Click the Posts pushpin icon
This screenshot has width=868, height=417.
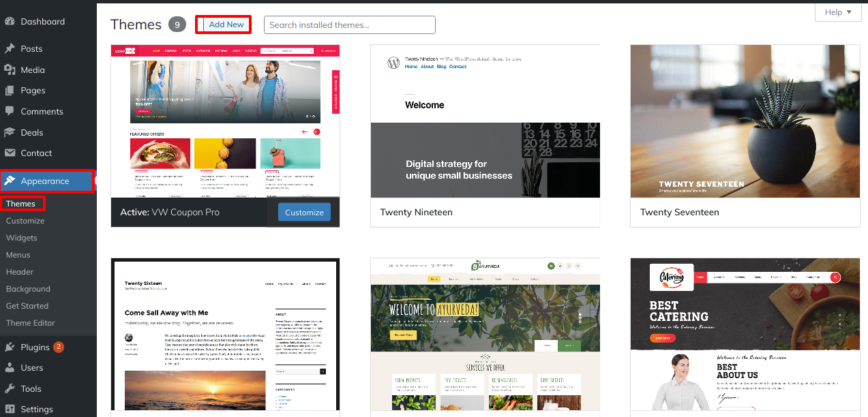[x=10, y=49]
